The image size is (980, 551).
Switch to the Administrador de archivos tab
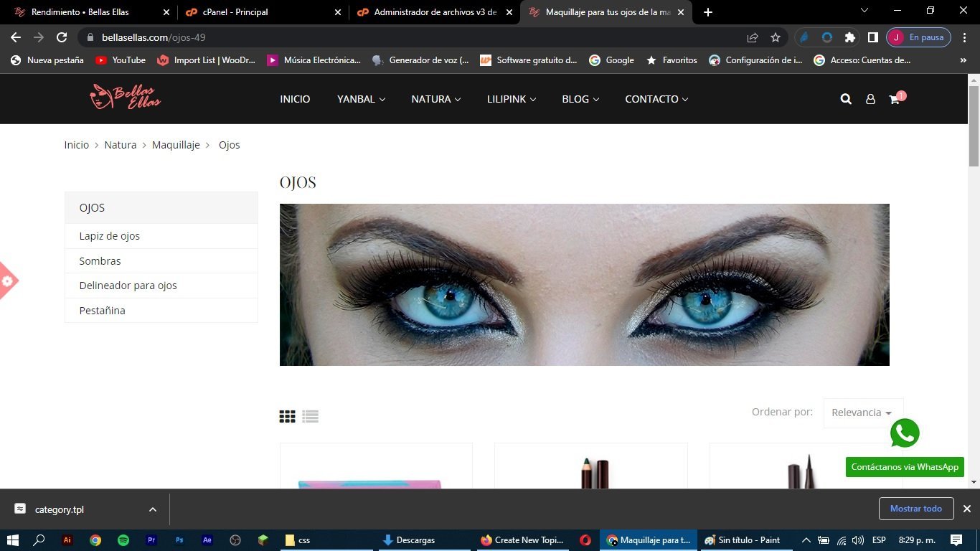coord(435,12)
